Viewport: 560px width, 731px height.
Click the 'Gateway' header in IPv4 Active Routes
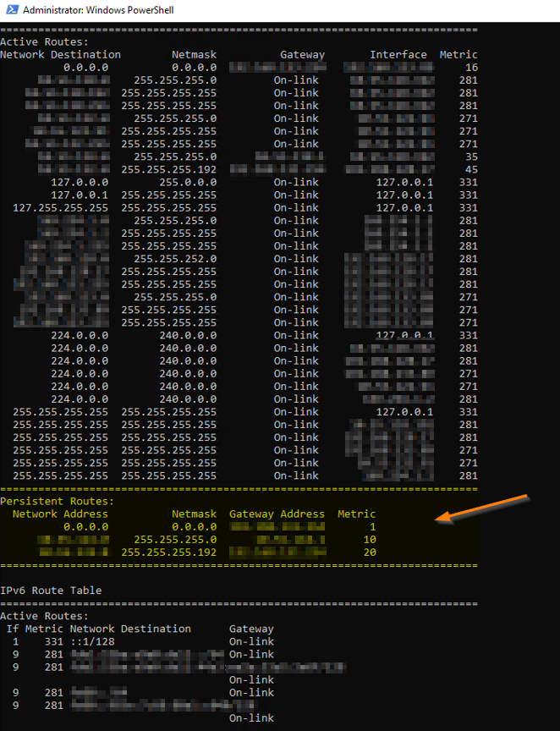(x=302, y=54)
